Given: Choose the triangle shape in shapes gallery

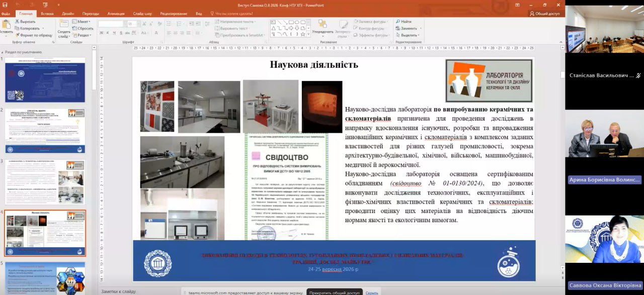Looking at the screenshot, I should (x=273, y=28).
